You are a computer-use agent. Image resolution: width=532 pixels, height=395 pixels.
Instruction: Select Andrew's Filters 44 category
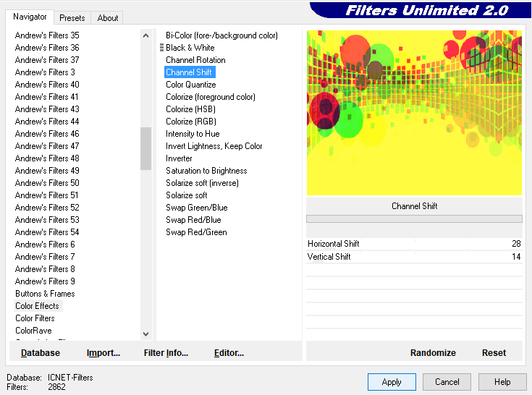[47, 122]
